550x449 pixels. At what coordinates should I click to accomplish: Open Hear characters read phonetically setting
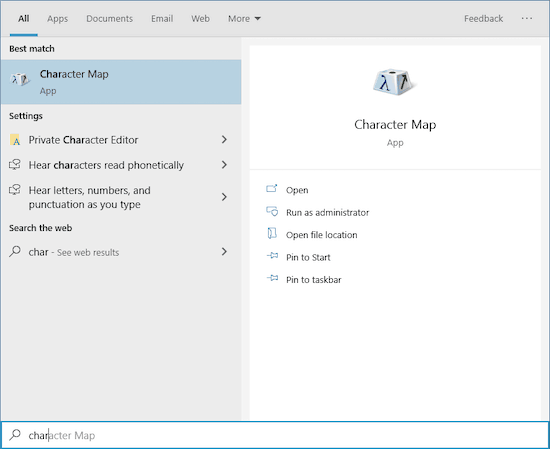click(x=121, y=165)
